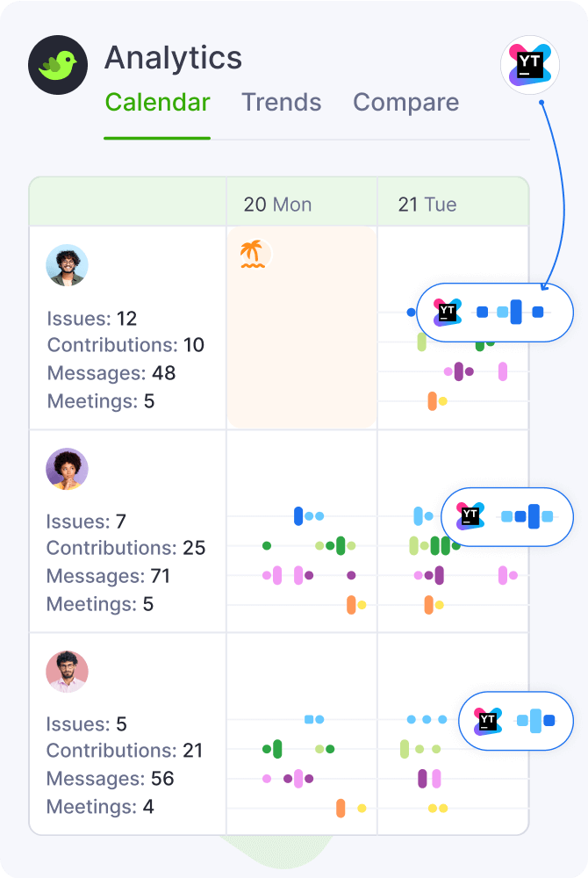The image size is (588, 878).
Task: Switch to the Trends tab
Action: [x=281, y=103]
